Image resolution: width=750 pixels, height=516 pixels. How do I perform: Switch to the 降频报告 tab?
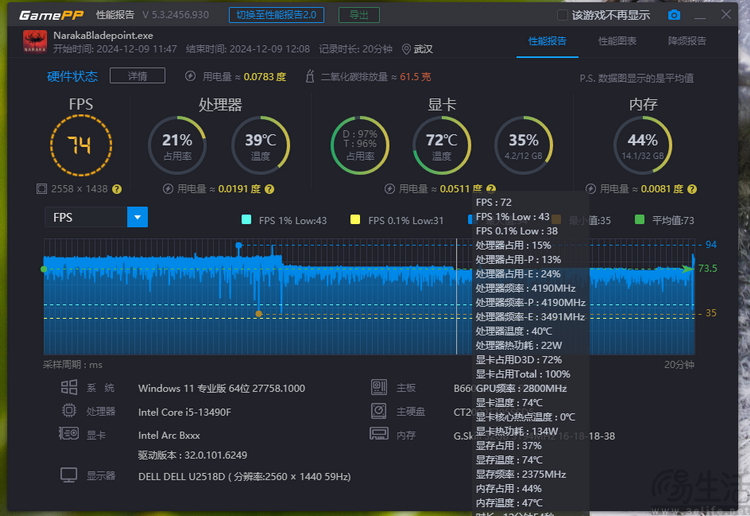point(687,41)
